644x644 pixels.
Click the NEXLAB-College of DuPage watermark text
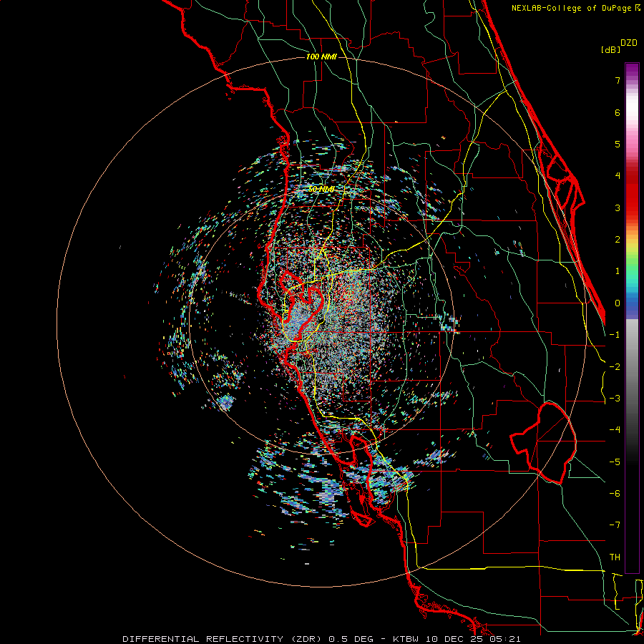(572, 8)
